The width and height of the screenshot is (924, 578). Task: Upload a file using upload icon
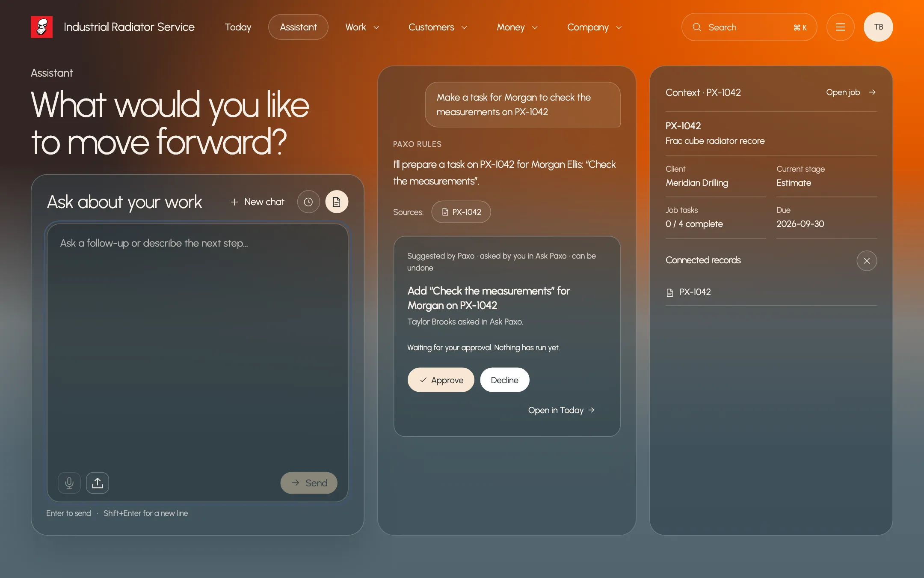point(98,483)
